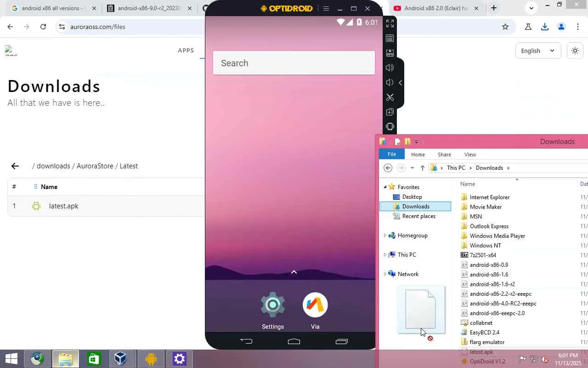Download the latest.apk file link
This screenshot has width=588, height=368.
(x=64, y=206)
